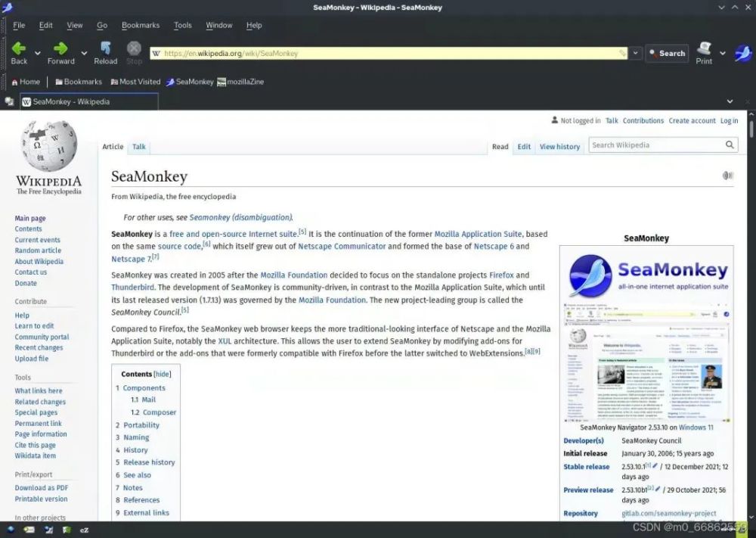Click the magnifier in Wikipedia search box
Image resolution: width=756 pixels, height=538 pixels.
click(x=730, y=145)
